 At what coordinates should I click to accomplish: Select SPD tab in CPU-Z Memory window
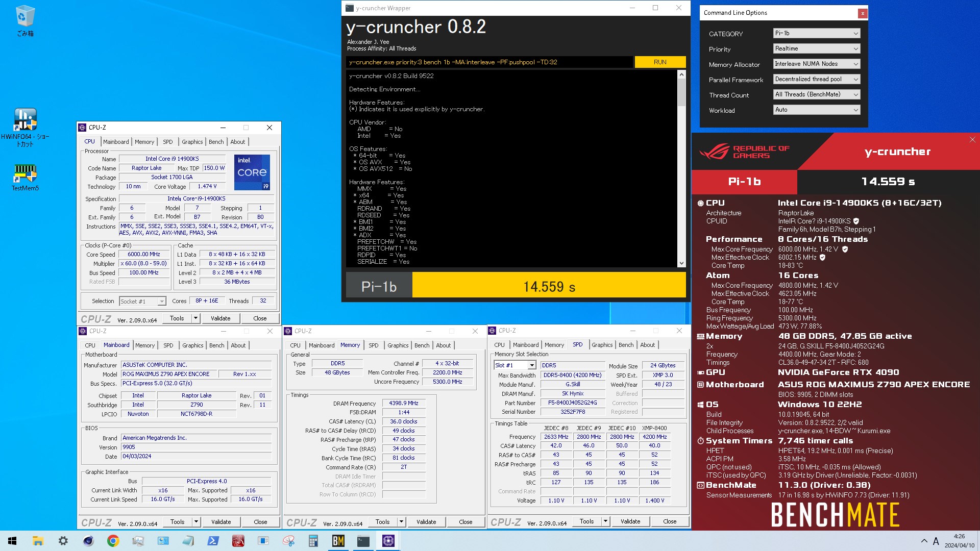click(x=373, y=345)
